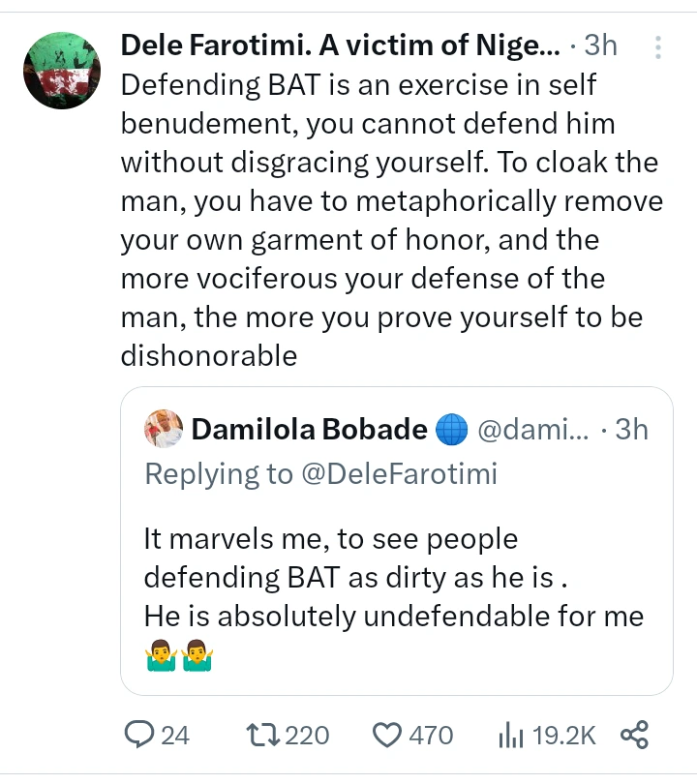Open three-dot more options menu

658,47
